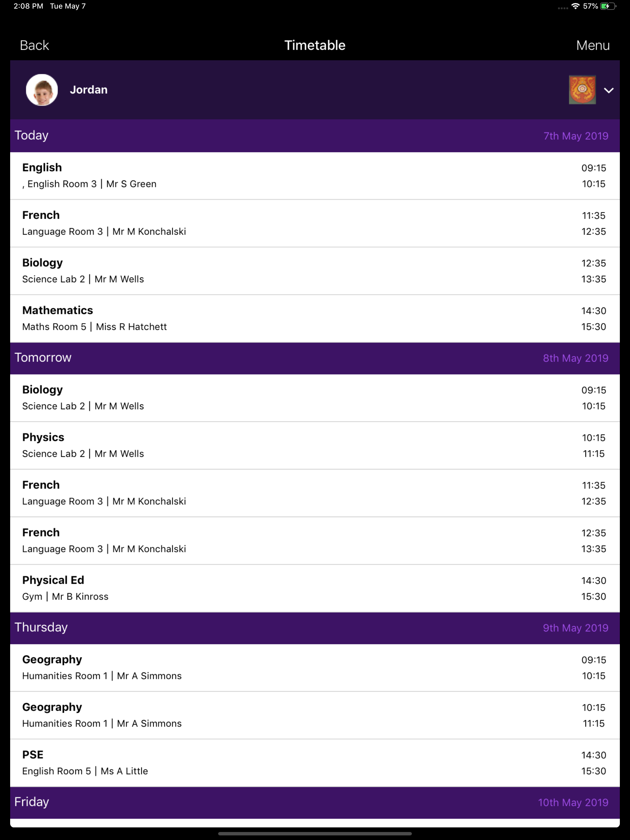Open PSE lesson with Ms A Little
Viewport: 630px width, 840px height.
[x=315, y=763]
